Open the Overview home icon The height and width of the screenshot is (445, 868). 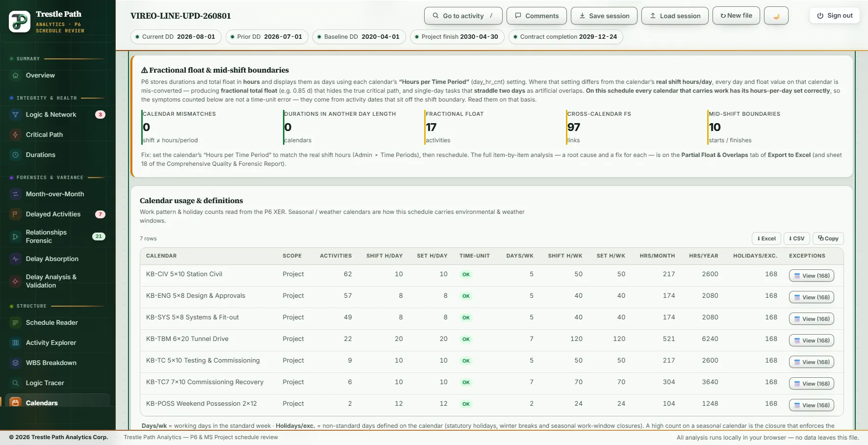point(15,76)
